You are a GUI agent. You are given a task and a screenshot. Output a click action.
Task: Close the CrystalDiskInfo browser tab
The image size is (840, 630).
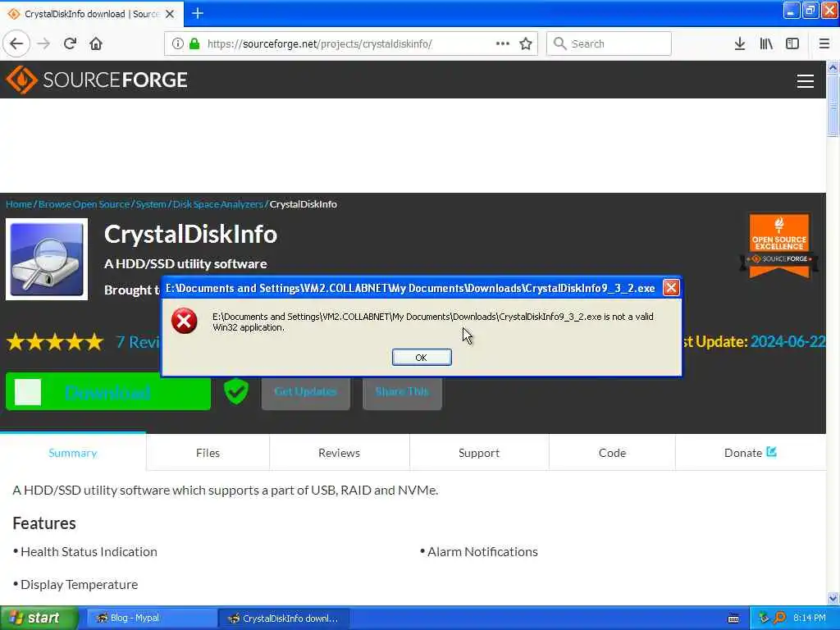click(x=170, y=14)
